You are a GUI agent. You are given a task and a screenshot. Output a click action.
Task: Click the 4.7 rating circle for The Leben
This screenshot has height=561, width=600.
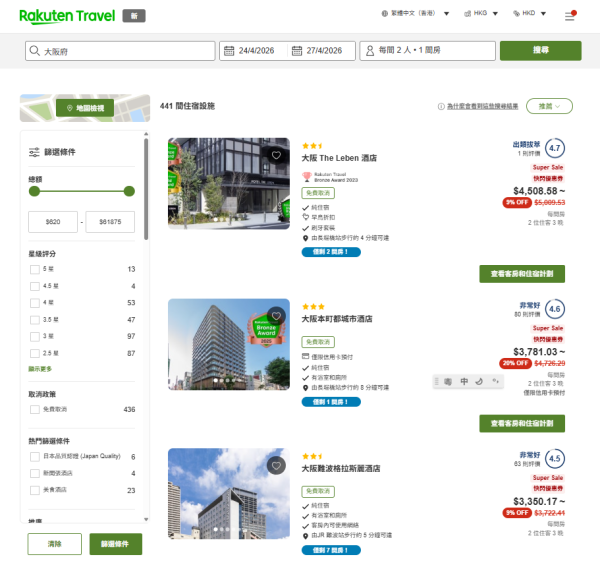point(555,148)
